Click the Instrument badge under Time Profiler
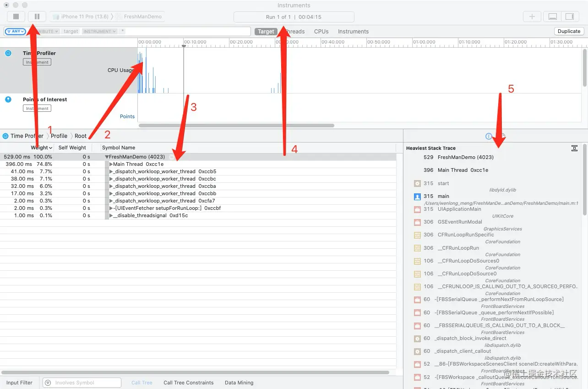The width and height of the screenshot is (588, 389). click(x=37, y=62)
